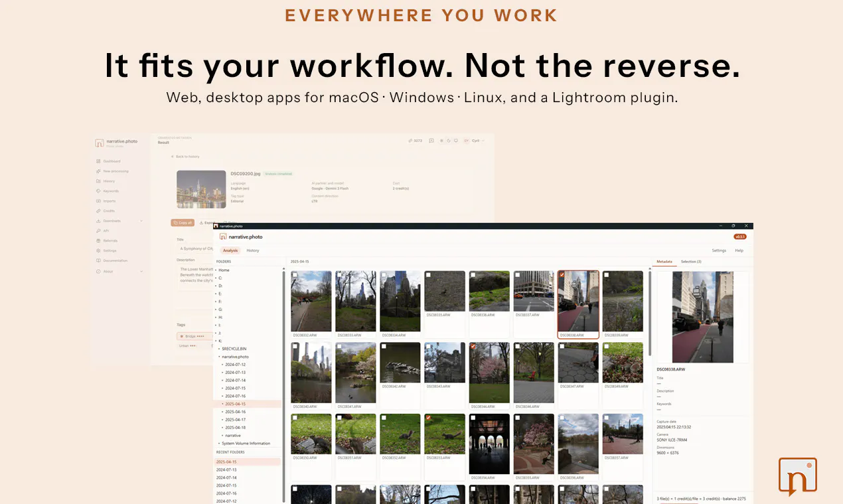Open recent folder 2024-07-13

226,470
